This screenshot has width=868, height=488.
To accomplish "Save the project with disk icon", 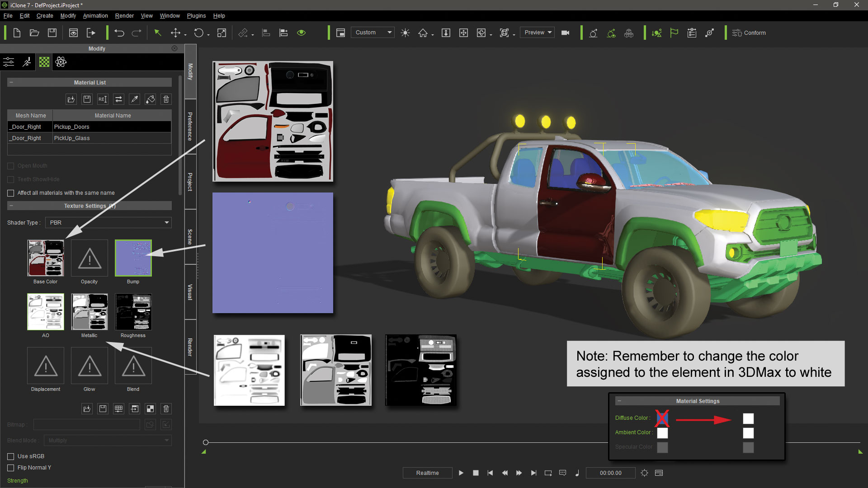I will (52, 33).
